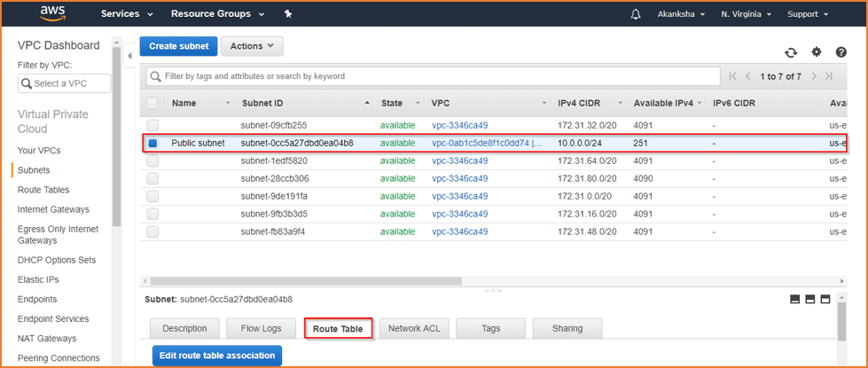Click the 10.0.0.0/24 CIDR cell

(x=578, y=143)
